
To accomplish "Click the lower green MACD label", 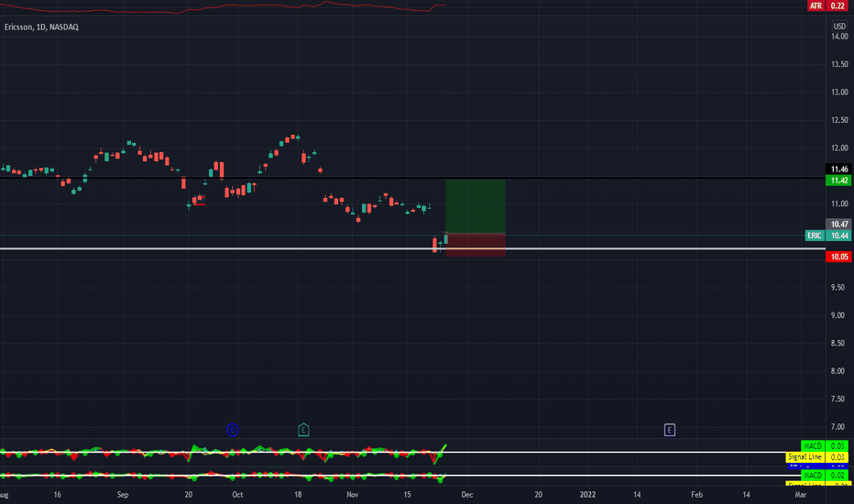I will click(813, 475).
